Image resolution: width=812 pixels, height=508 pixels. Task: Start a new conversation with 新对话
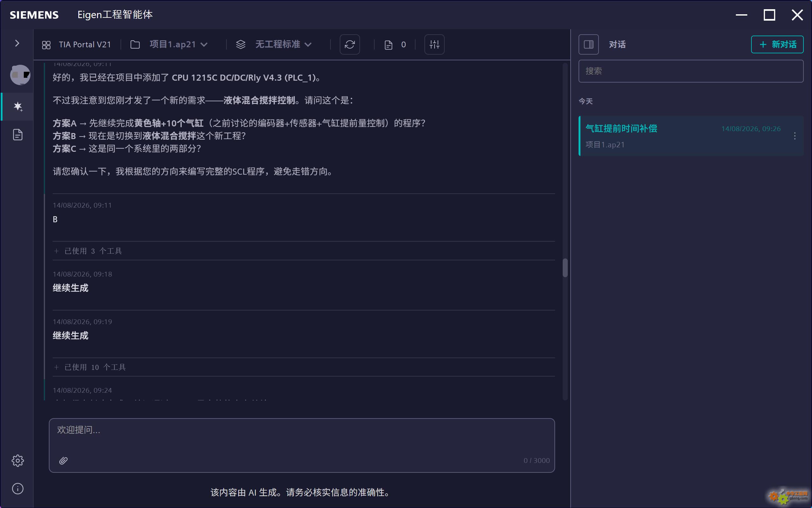(x=777, y=44)
